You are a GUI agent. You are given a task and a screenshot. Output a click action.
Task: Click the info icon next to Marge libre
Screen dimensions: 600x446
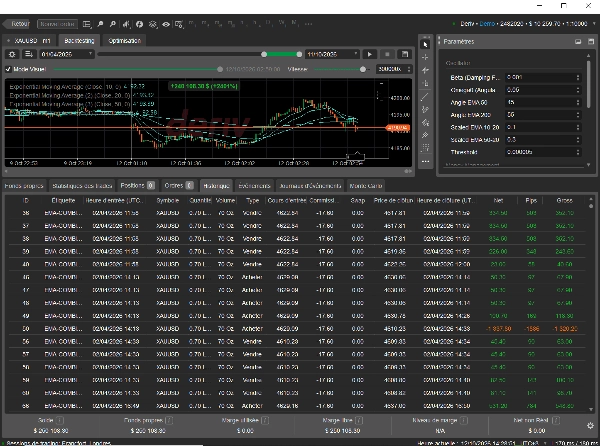pos(359,420)
